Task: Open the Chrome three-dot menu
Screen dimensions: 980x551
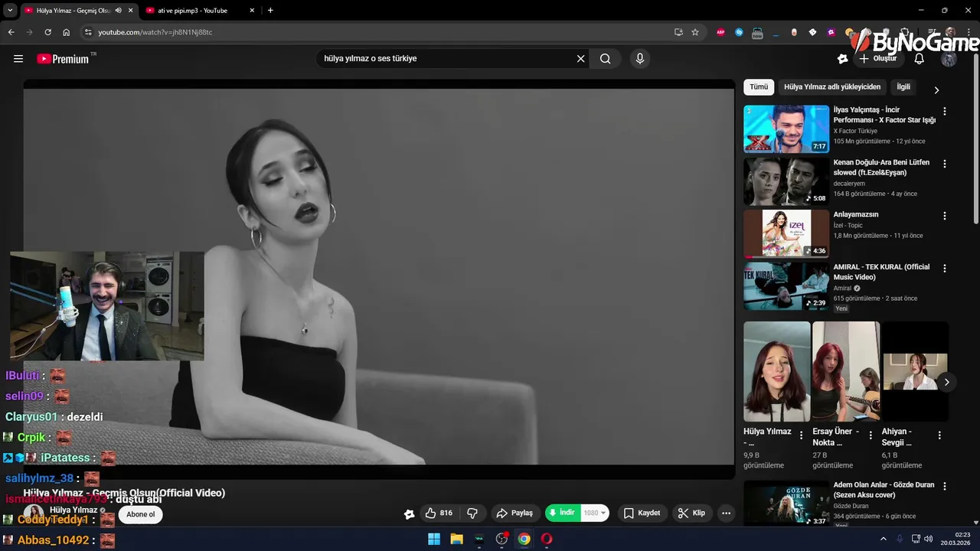Action: coord(969,32)
